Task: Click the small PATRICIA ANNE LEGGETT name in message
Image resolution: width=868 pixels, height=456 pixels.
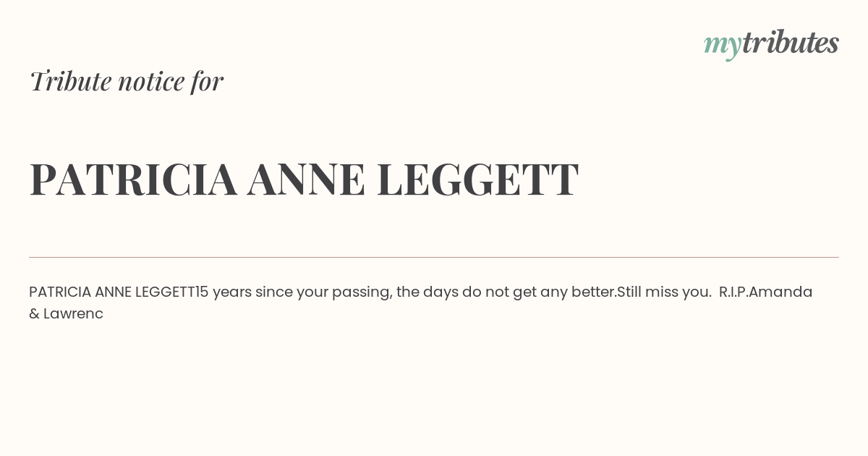Action: (113, 292)
